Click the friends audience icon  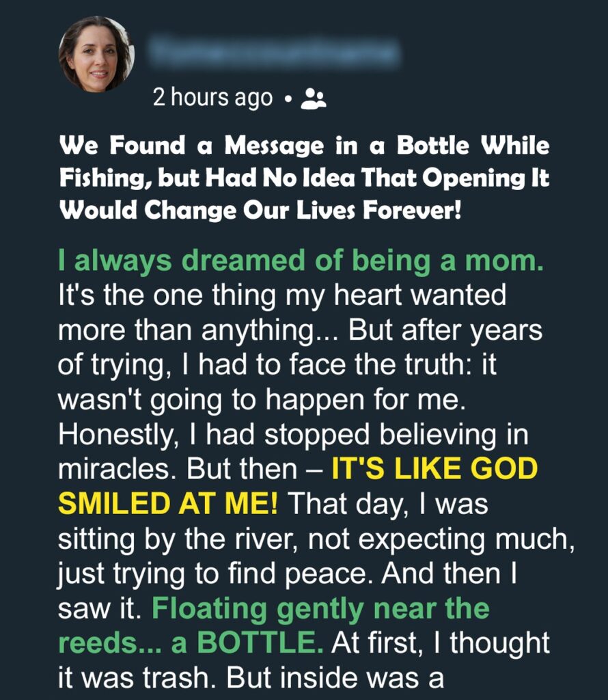(x=313, y=98)
